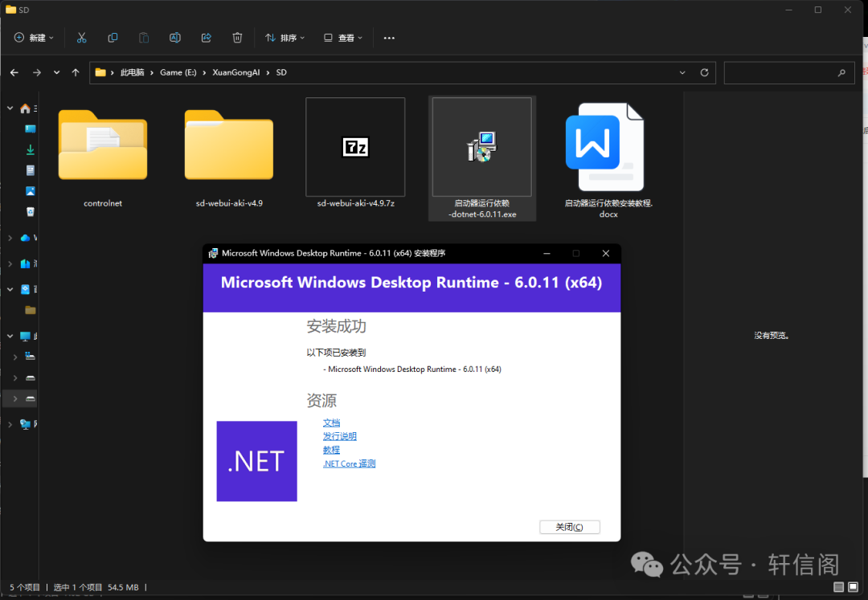Click the Copy icon in toolbar
The image size is (868, 600).
click(113, 38)
